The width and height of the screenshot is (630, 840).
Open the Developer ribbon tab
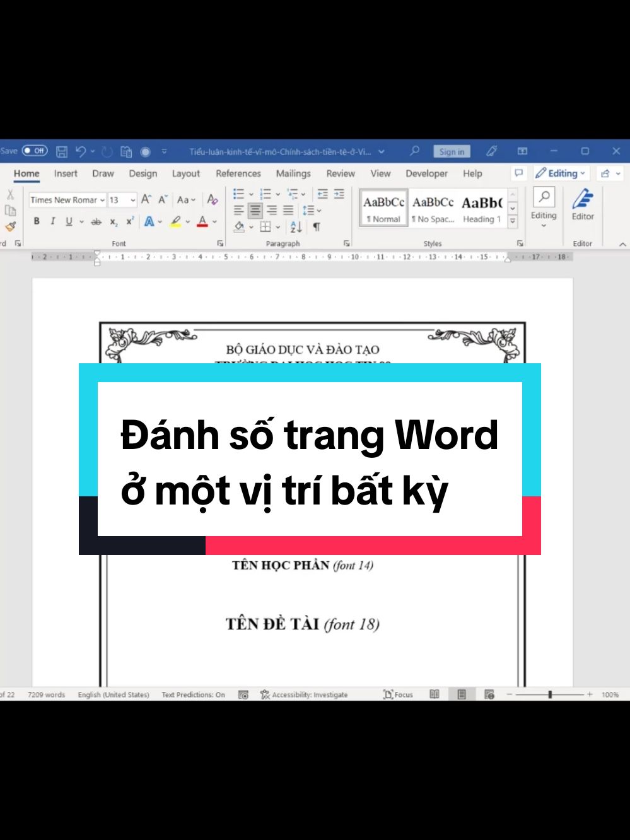tap(426, 173)
